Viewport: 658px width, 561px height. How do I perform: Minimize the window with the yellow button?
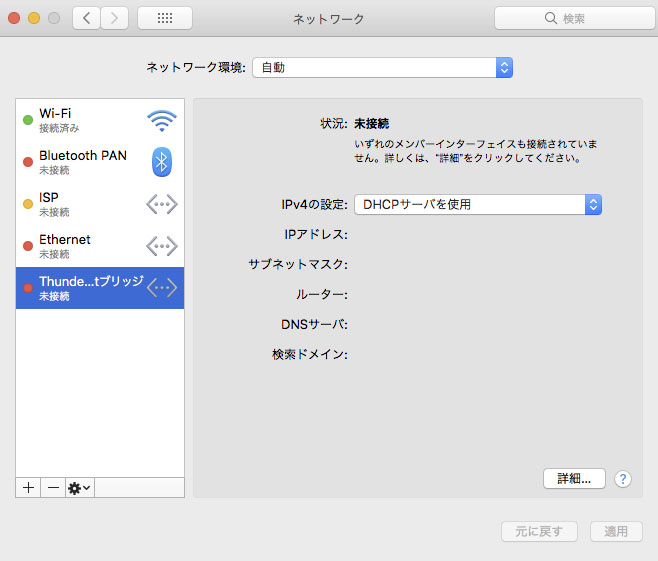tap(34, 18)
